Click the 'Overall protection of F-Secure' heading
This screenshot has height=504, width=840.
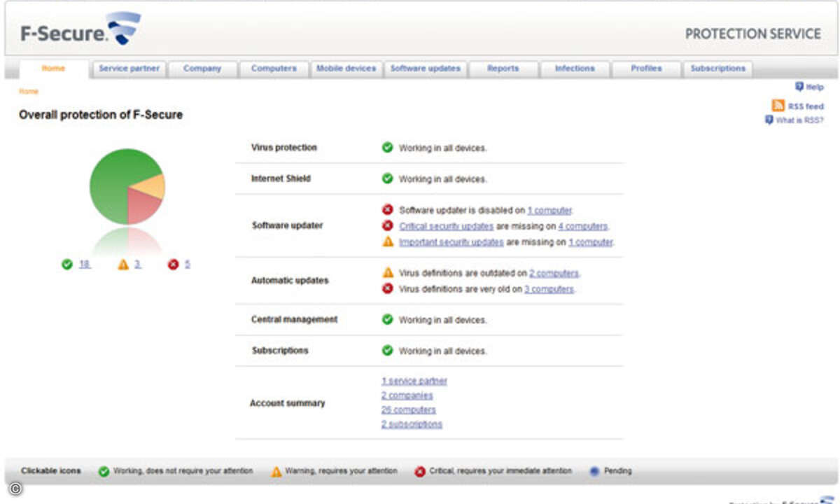[x=100, y=115]
